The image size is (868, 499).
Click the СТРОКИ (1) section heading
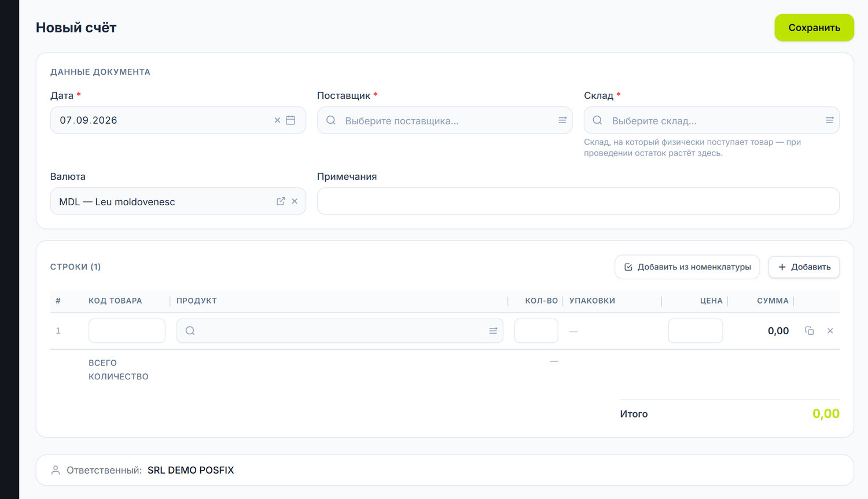point(76,267)
